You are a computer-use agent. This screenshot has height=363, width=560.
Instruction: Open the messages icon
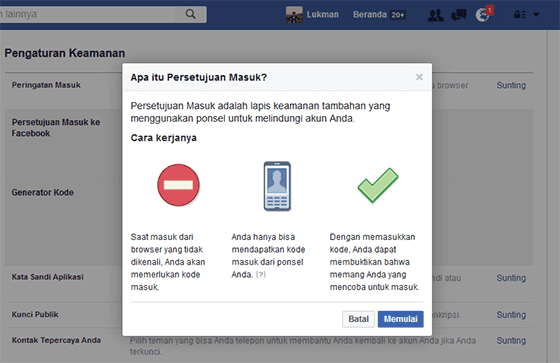pyautogui.click(x=459, y=15)
